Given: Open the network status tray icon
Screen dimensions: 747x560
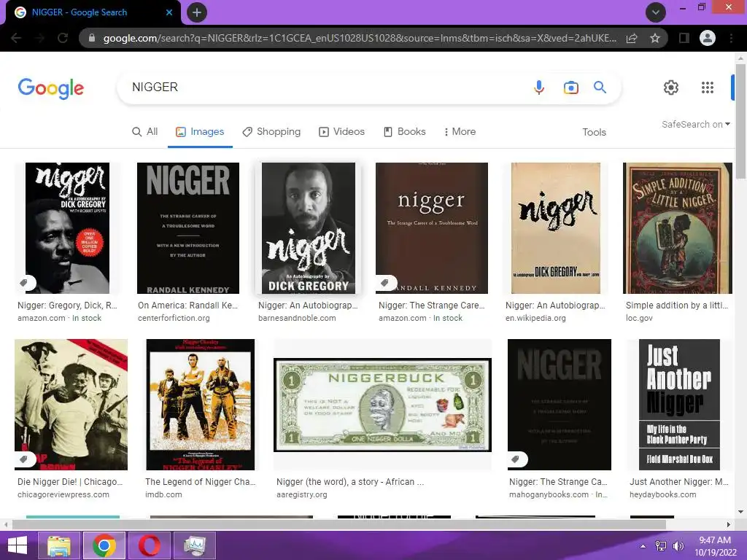Looking at the screenshot, I should pos(661,546).
